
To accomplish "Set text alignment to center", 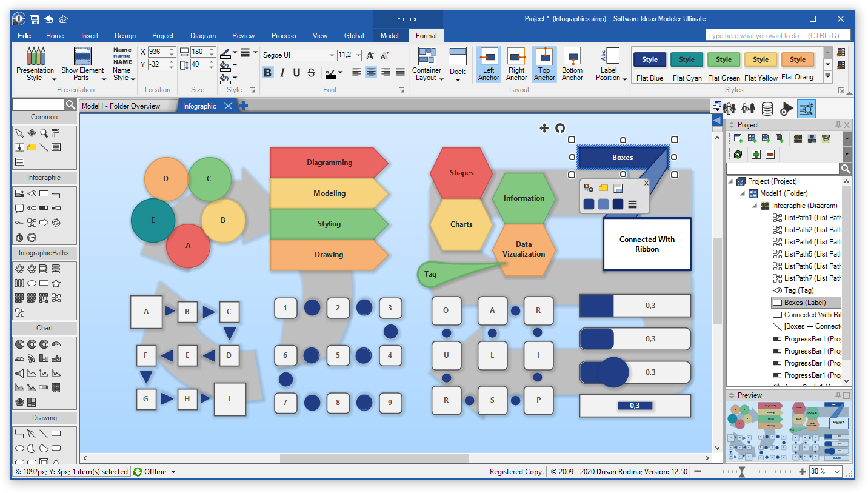I will click(371, 72).
